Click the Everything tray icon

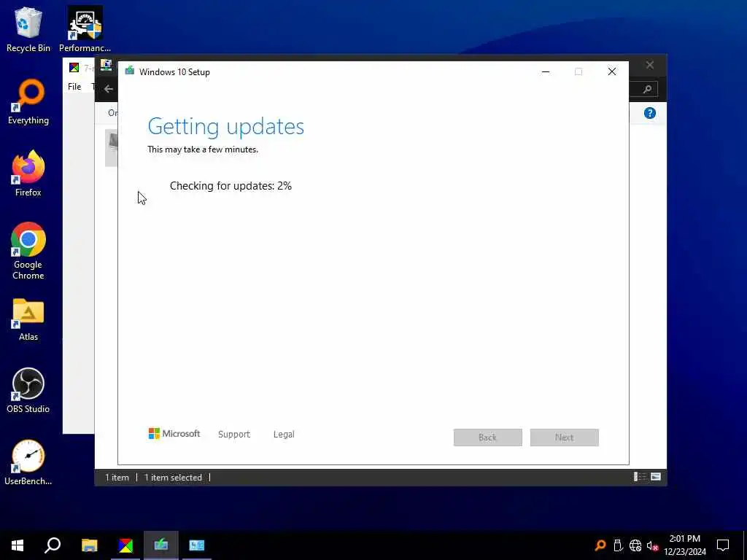(x=600, y=545)
